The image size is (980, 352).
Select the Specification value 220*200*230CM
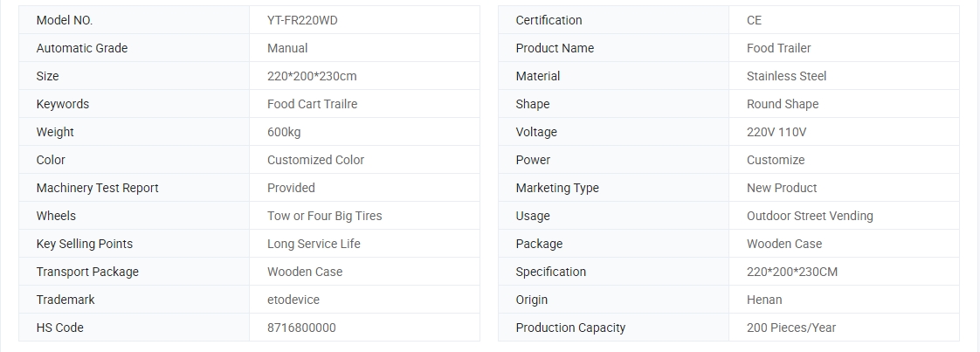(792, 272)
